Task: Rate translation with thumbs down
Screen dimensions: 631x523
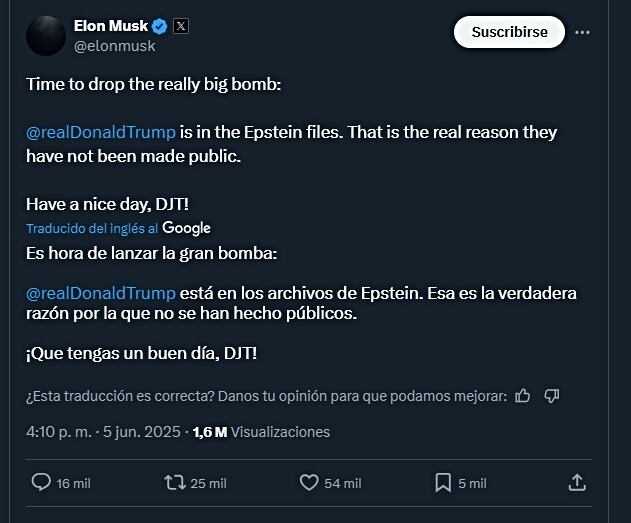Action: [551, 396]
